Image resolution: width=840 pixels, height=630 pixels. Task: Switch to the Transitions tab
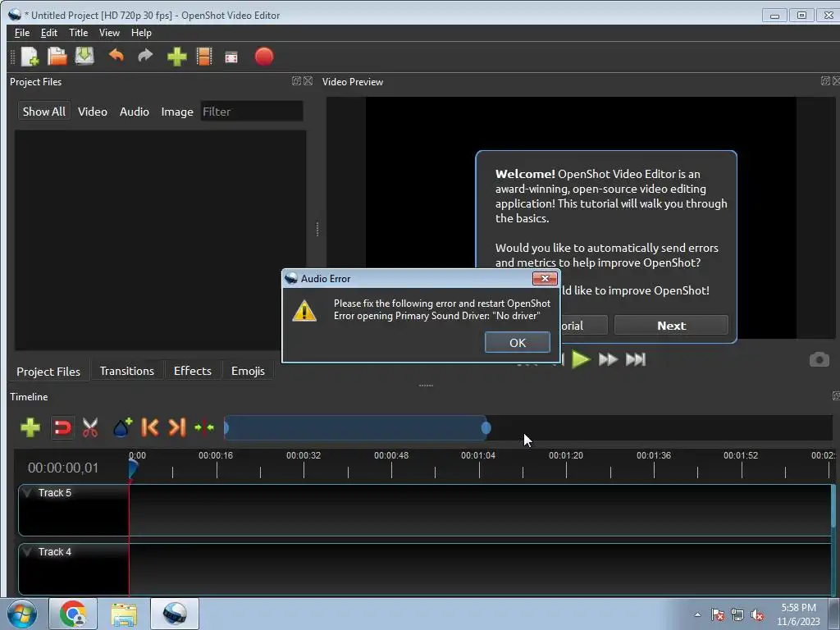127,371
